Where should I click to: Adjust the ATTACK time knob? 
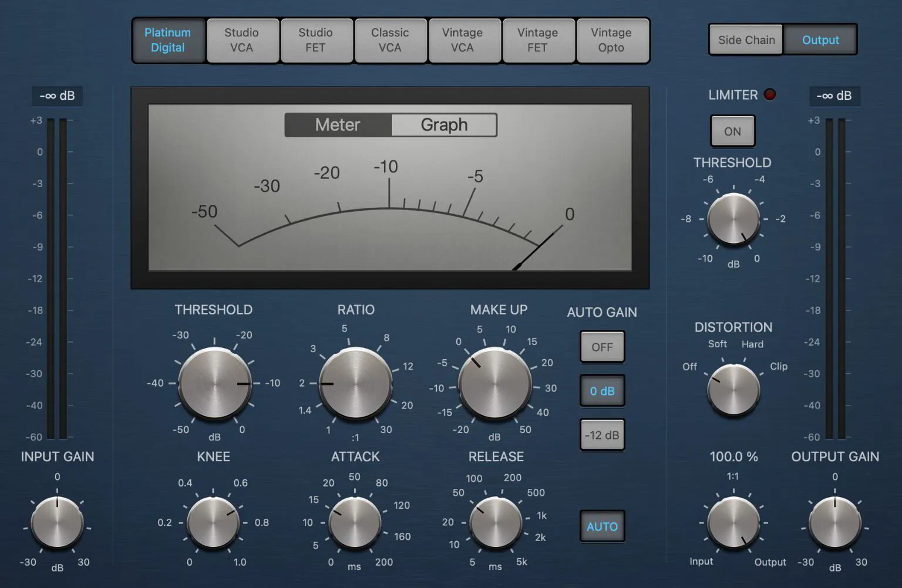[355, 523]
